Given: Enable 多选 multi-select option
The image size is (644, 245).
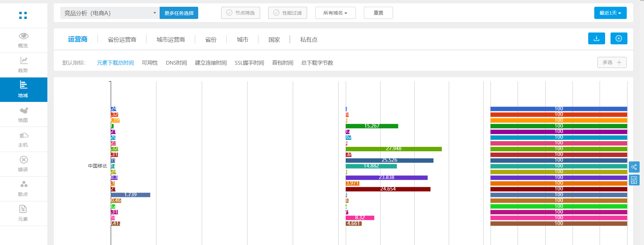Looking at the screenshot, I should tap(612, 63).
